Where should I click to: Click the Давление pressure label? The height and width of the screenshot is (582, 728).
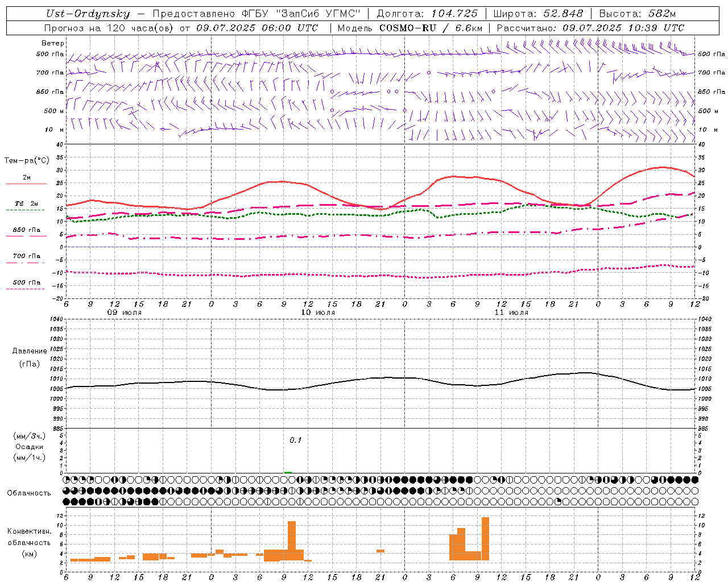(x=30, y=351)
